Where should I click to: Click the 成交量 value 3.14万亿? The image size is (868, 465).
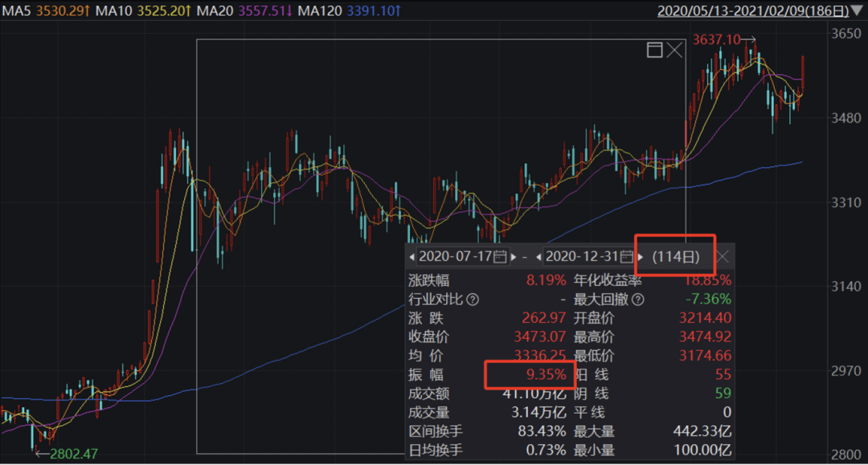pos(538,412)
